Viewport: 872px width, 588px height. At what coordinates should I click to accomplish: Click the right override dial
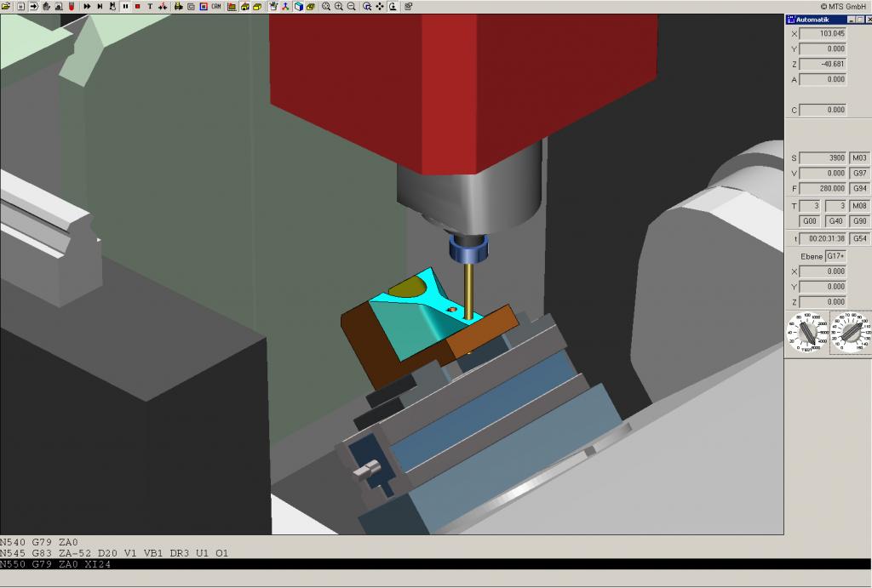pyautogui.click(x=851, y=333)
